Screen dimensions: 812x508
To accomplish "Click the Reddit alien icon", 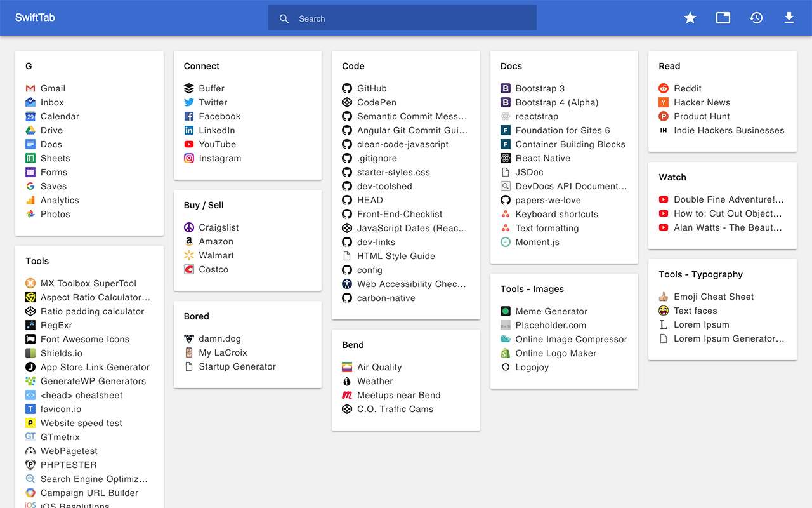I will click(664, 88).
